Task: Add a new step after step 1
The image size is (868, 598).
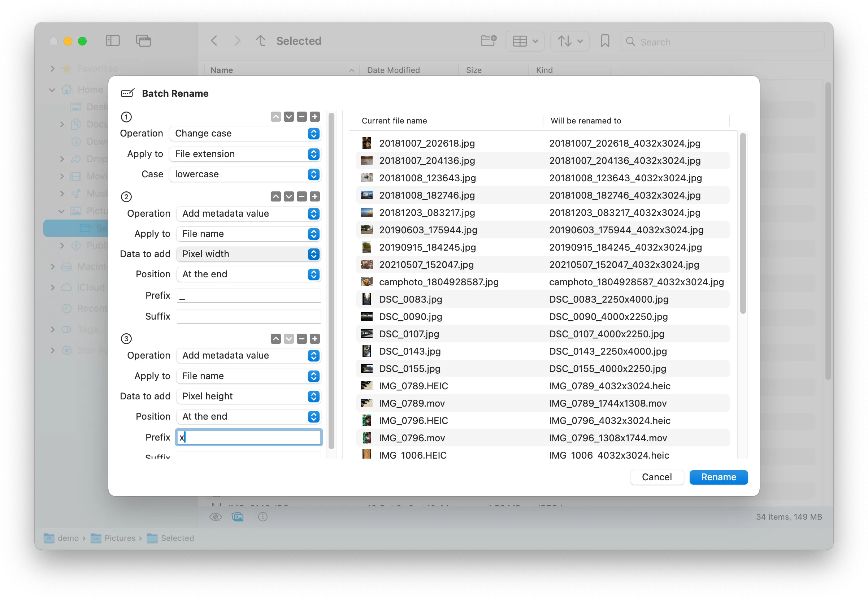Action: coord(315,117)
